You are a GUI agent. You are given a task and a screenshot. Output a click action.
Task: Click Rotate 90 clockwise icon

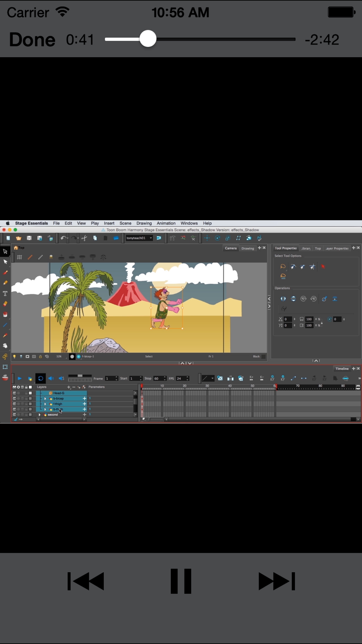(x=303, y=299)
